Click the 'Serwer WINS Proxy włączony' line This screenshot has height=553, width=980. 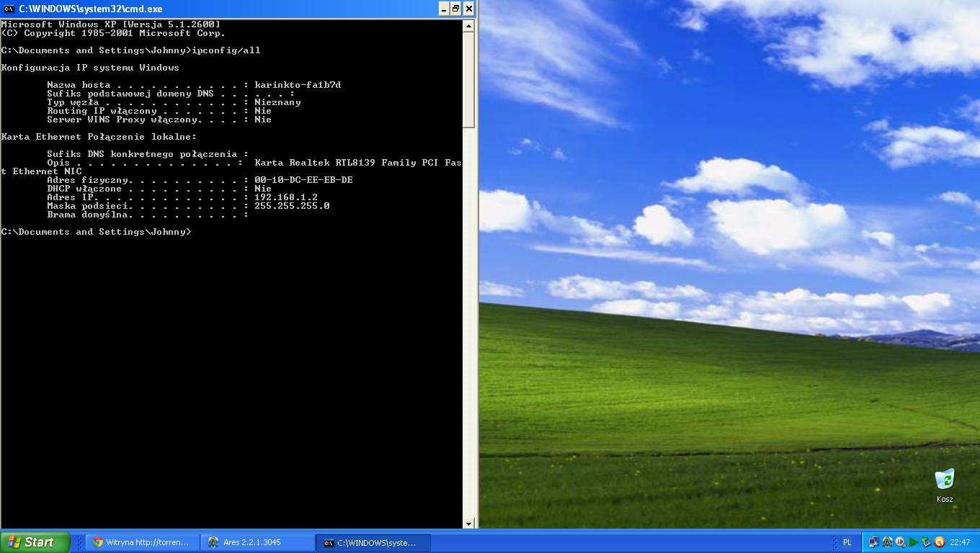(x=159, y=120)
